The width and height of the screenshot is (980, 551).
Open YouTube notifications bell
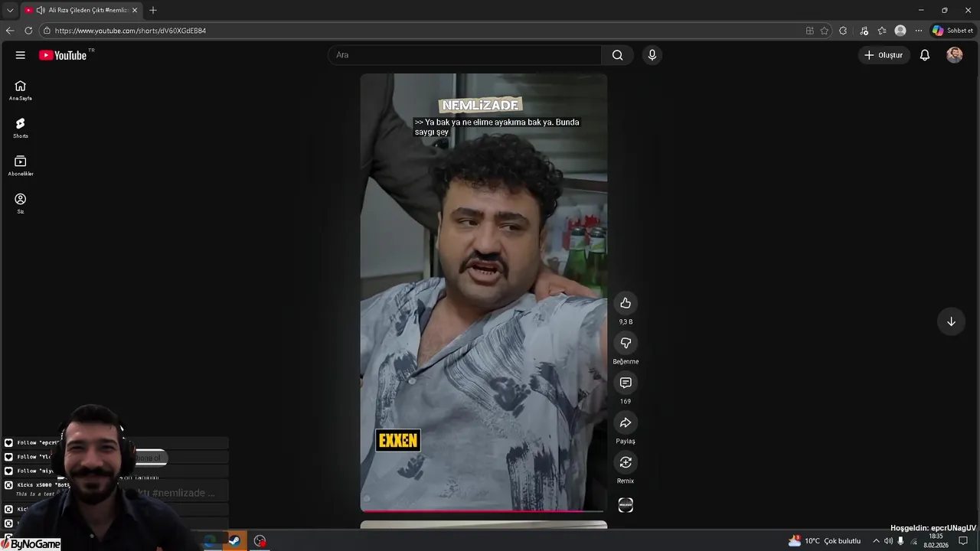[925, 55]
